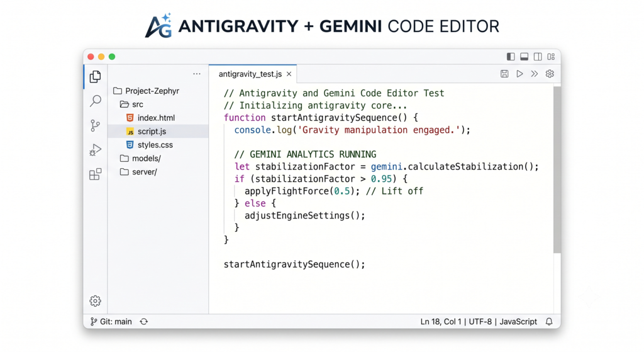Open the Extensions icon in activity bar
Viewport: 644px width, 352px height.
[x=95, y=174]
